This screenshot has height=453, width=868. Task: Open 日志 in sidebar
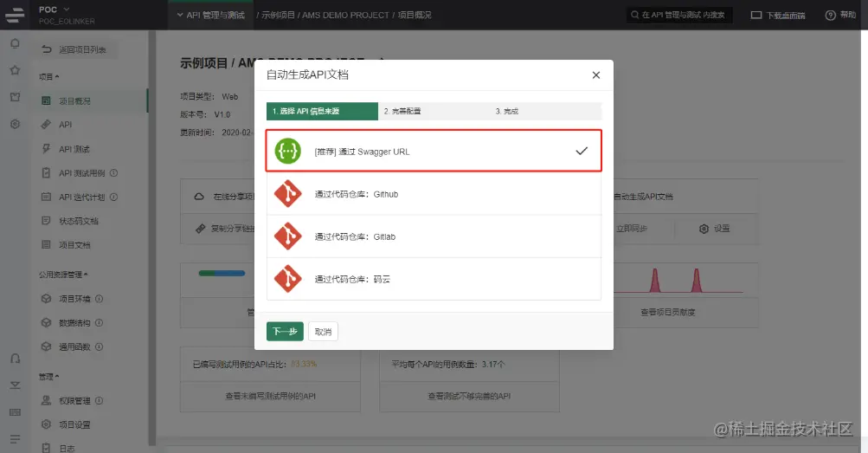click(67, 448)
